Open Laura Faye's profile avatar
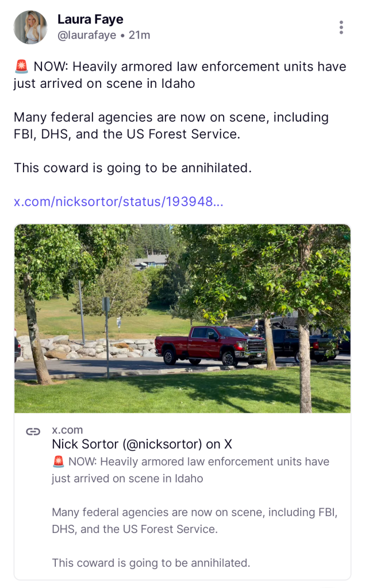The image size is (365, 588). 30,27
